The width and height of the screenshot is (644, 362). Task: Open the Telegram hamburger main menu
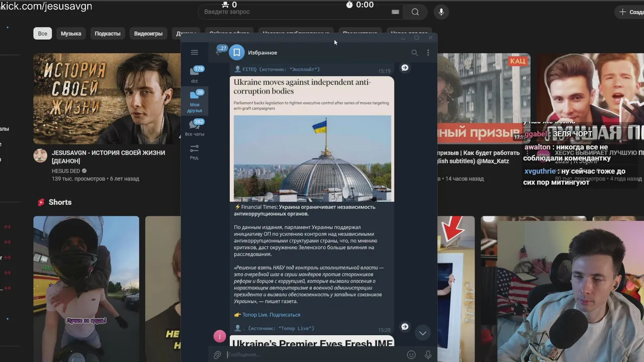(x=195, y=52)
